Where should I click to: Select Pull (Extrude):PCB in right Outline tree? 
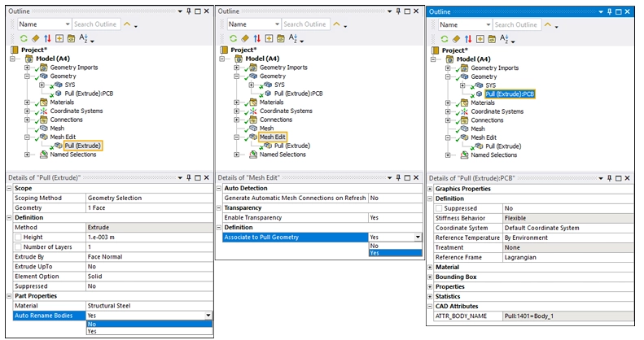tap(510, 94)
